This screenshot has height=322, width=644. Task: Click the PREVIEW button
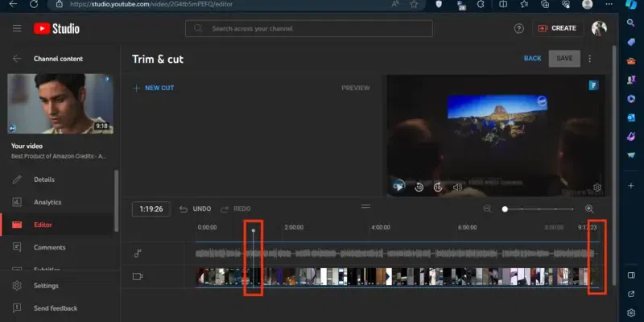pos(356,88)
